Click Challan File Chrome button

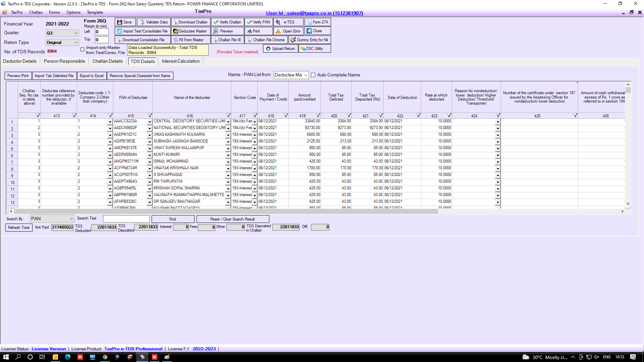(266, 40)
